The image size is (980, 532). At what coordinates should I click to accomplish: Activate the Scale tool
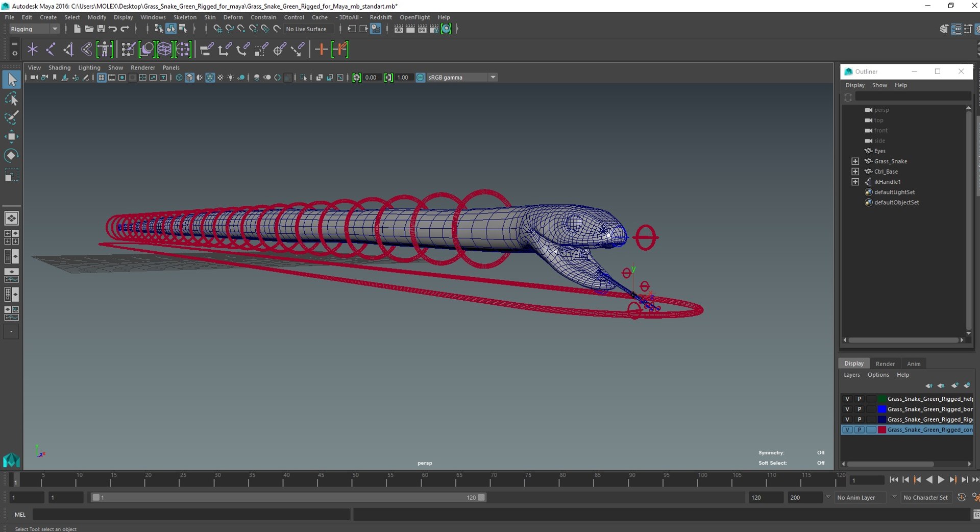click(x=11, y=175)
